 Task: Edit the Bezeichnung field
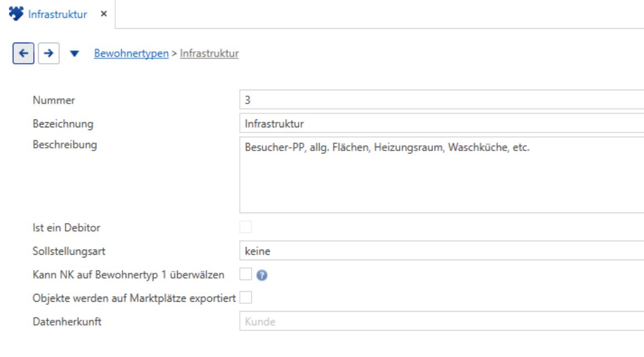point(441,123)
